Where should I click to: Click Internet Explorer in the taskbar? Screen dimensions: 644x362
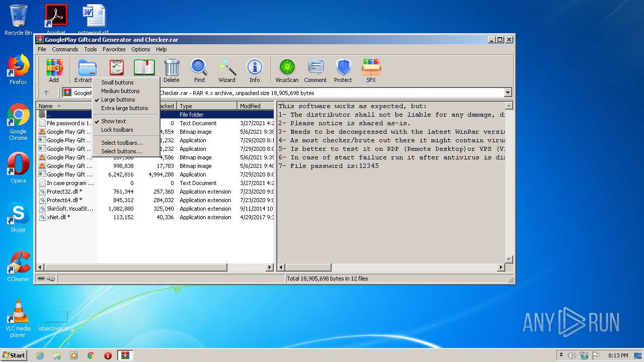(40, 355)
